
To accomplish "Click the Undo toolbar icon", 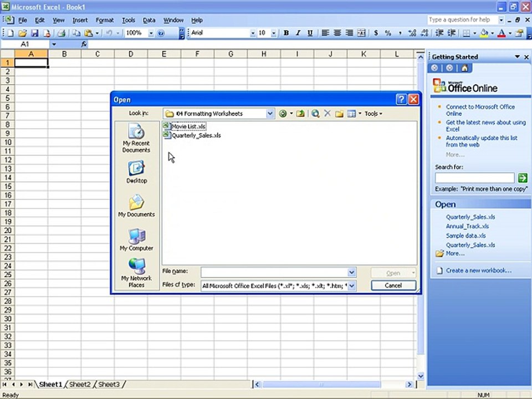I will point(109,33).
